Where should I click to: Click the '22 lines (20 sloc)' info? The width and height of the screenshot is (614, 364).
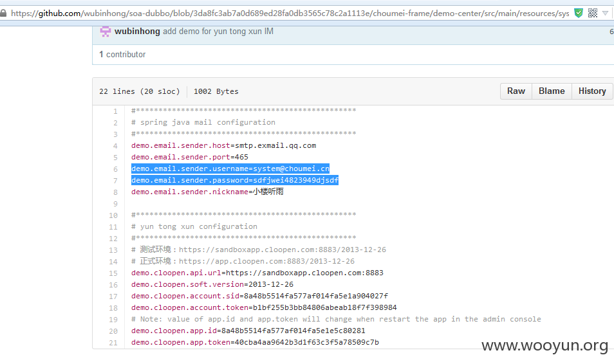(140, 91)
